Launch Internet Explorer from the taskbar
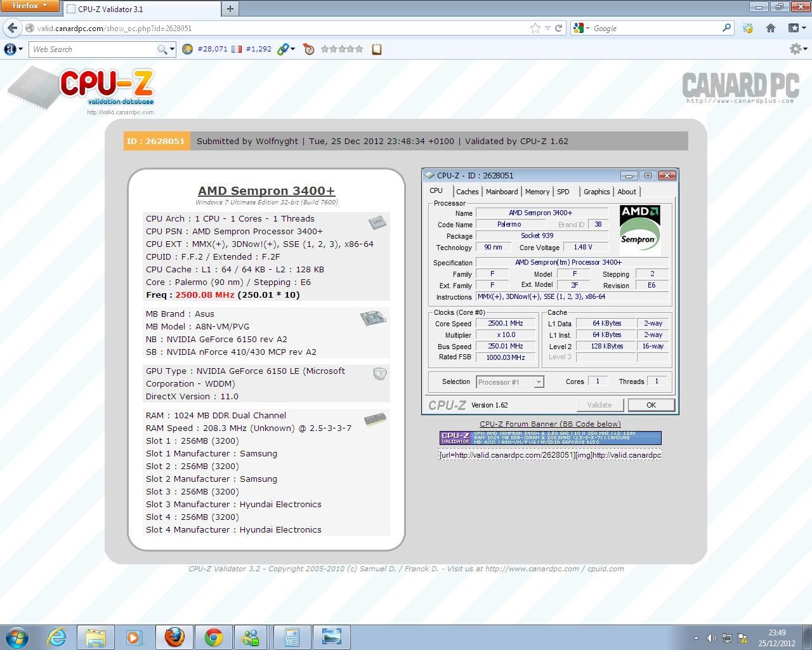 [x=57, y=637]
